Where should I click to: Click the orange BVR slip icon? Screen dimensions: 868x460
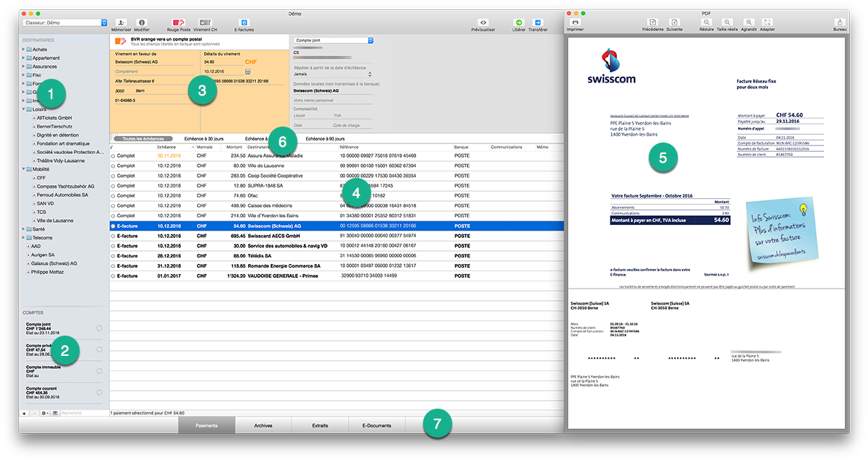coord(121,41)
